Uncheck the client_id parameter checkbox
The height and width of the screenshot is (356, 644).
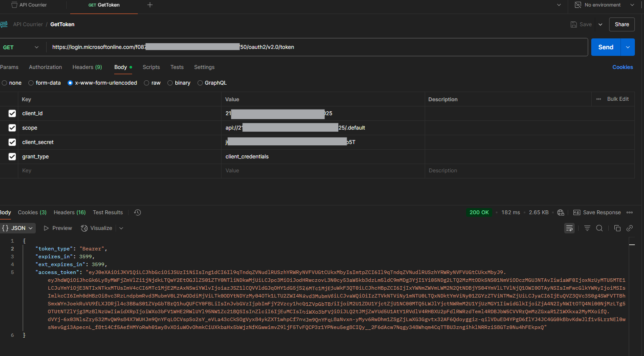[12, 113]
